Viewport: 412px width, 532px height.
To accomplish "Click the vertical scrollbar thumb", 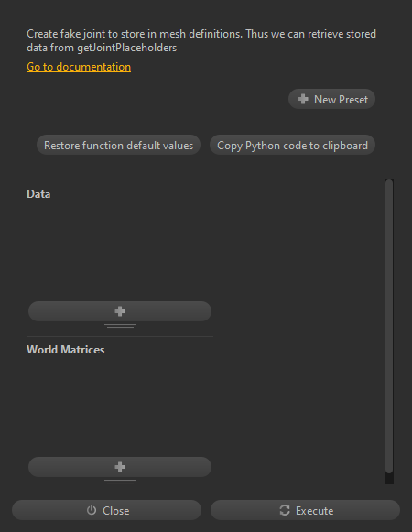I will [x=389, y=326].
